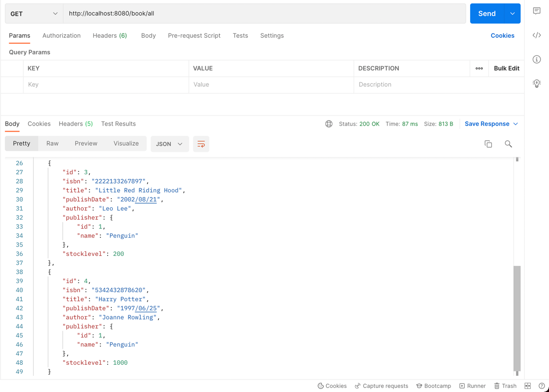Viewport: 549px width, 392px height.
Task: Open the Tests tab
Action: [240, 36]
